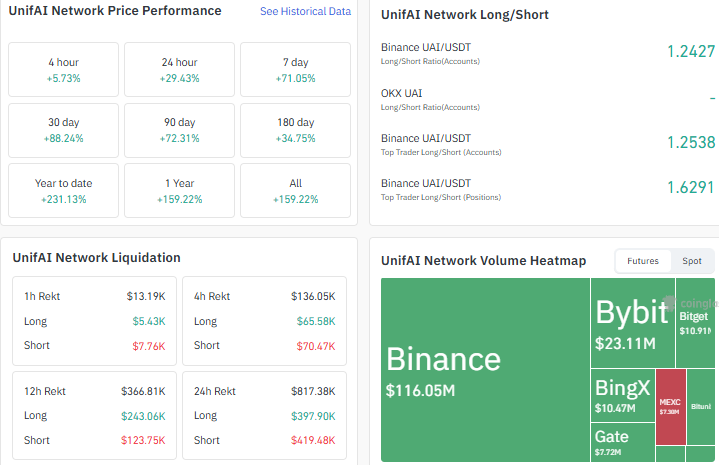Open the See Historical Data link
719x465 pixels.
[305, 11]
